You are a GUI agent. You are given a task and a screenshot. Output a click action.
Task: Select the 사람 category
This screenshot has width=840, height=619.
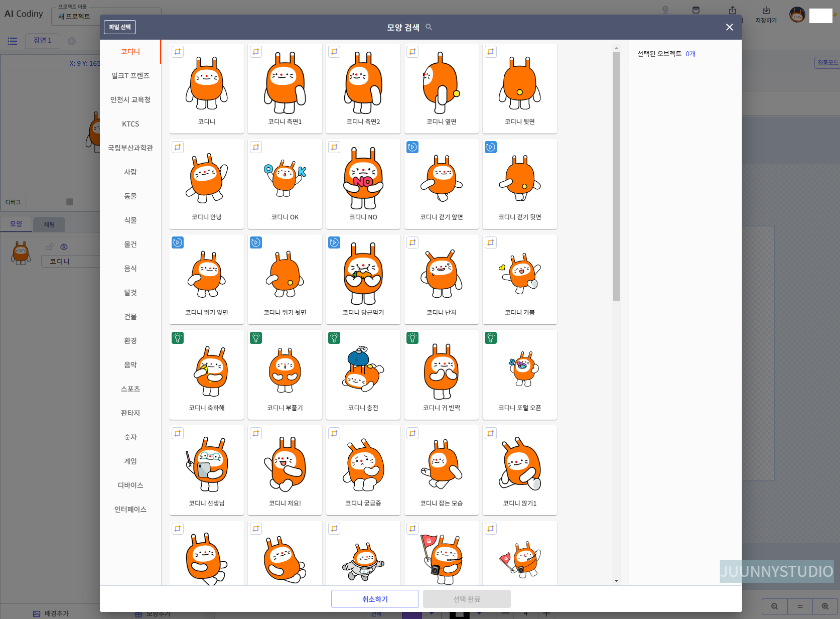point(130,172)
